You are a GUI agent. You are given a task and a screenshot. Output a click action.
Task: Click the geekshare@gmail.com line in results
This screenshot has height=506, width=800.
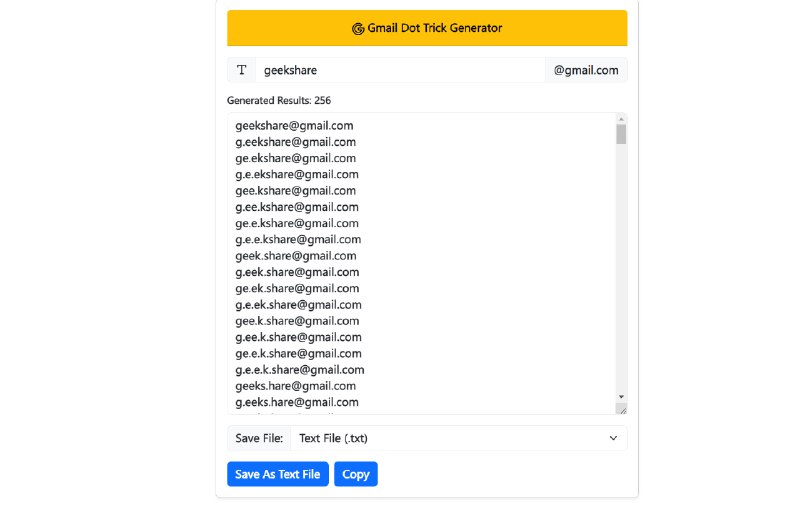point(294,126)
